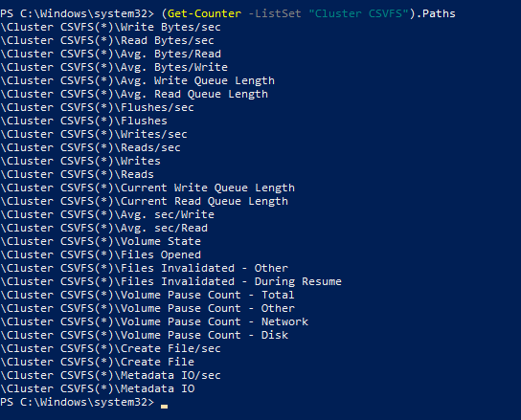Click the Avg. Write Queue Length line

[x=137, y=80]
